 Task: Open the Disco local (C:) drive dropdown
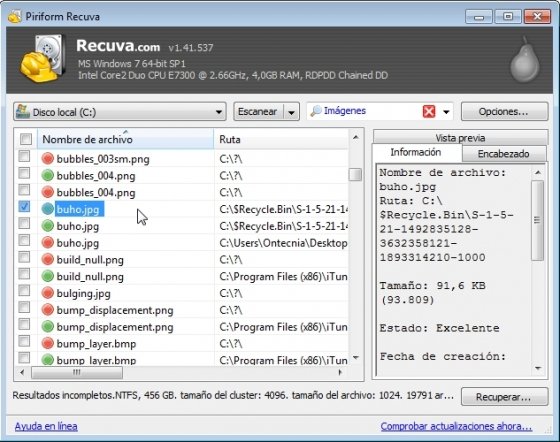(120, 112)
